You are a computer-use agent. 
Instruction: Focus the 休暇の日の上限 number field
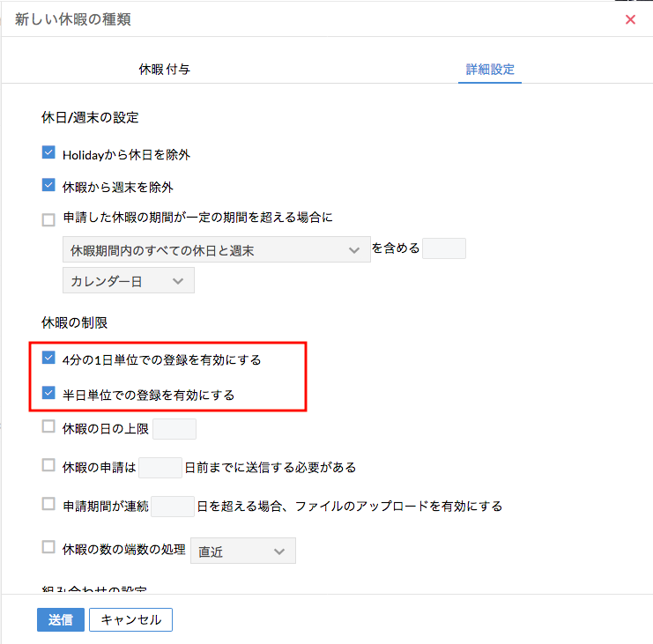tap(174, 429)
